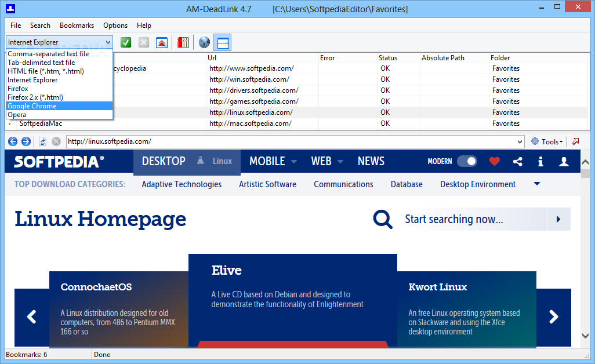Viewport: 595px width, 364px height.
Task: Click the red up-arrow toolbar icon
Action: pos(162,42)
